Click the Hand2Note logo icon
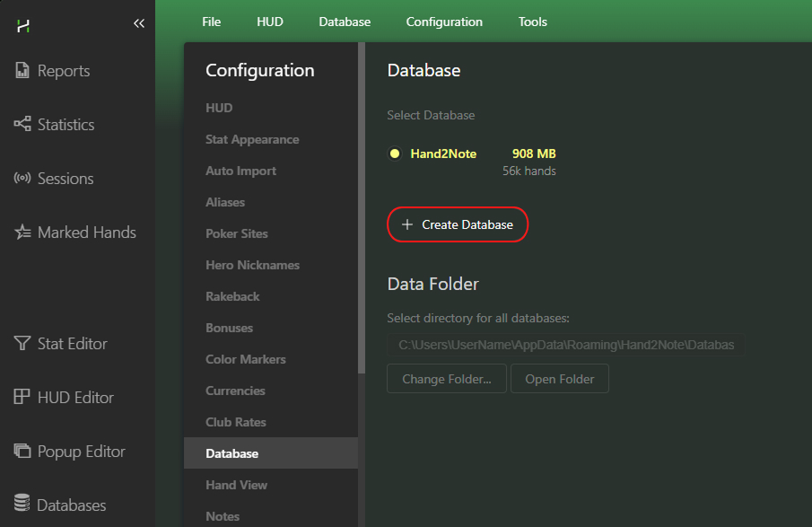 coord(22,25)
